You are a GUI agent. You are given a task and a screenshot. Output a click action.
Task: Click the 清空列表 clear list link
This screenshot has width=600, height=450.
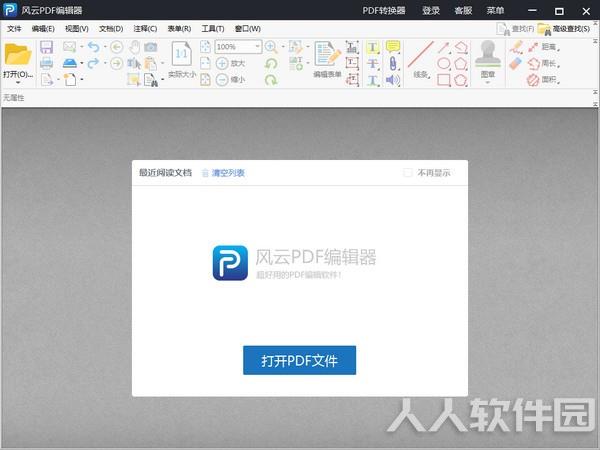click(x=223, y=173)
